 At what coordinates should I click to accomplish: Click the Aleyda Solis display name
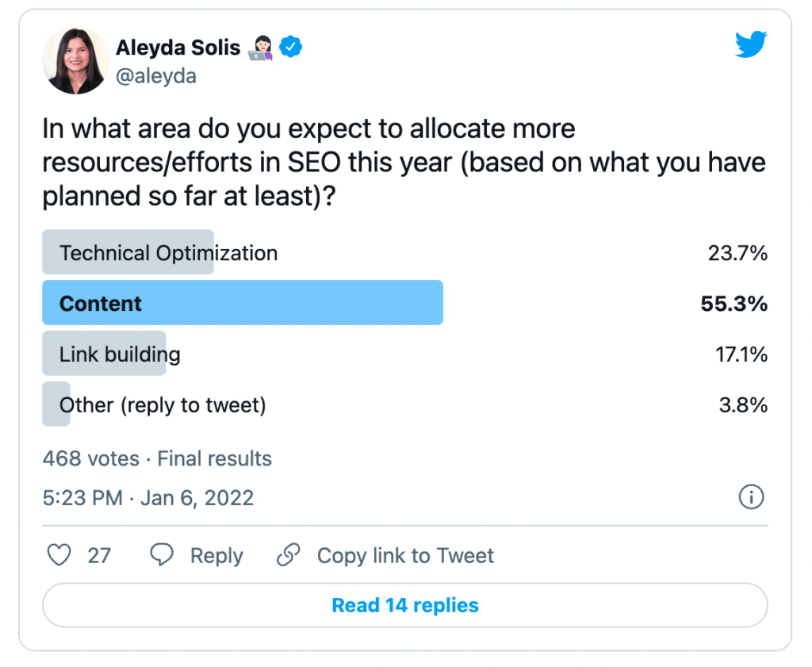pyautogui.click(x=178, y=47)
